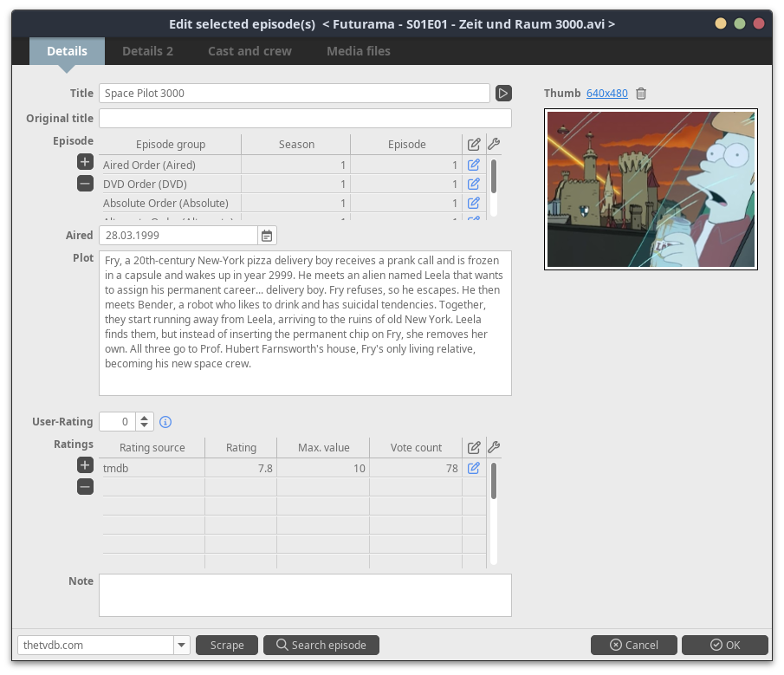Switch to the Details 2 tab
This screenshot has height=675, width=784.
[147, 51]
